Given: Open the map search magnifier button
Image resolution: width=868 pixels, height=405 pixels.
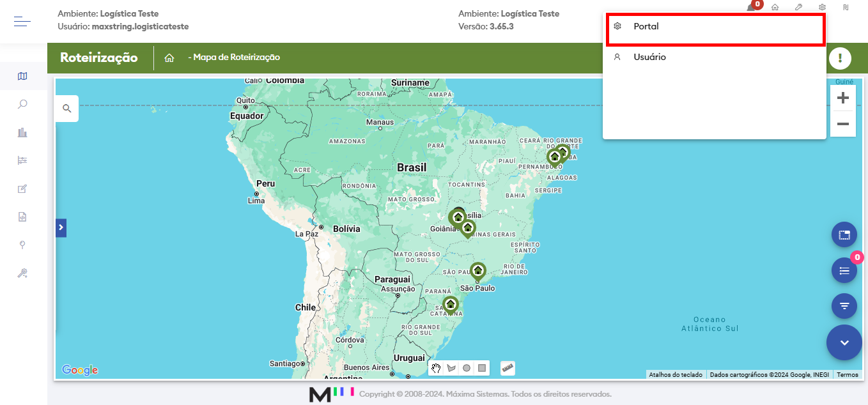Looking at the screenshot, I should (x=66, y=109).
